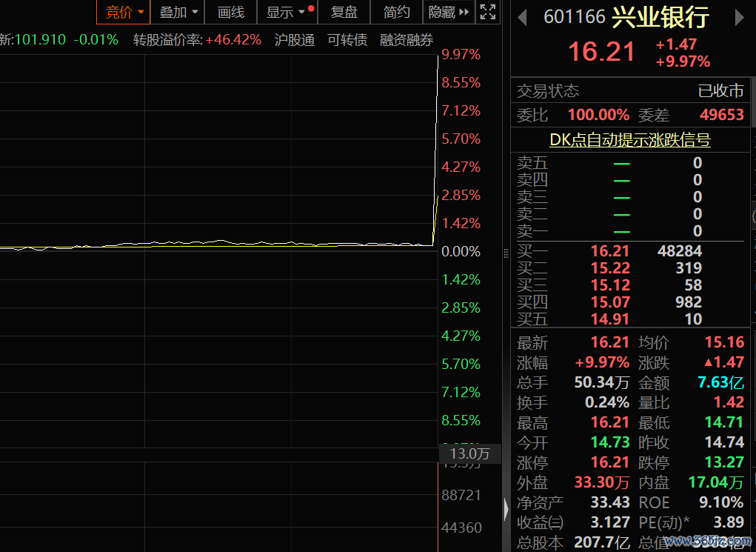Click the 卖一 row label
The height and width of the screenshot is (552, 756).
(x=532, y=231)
